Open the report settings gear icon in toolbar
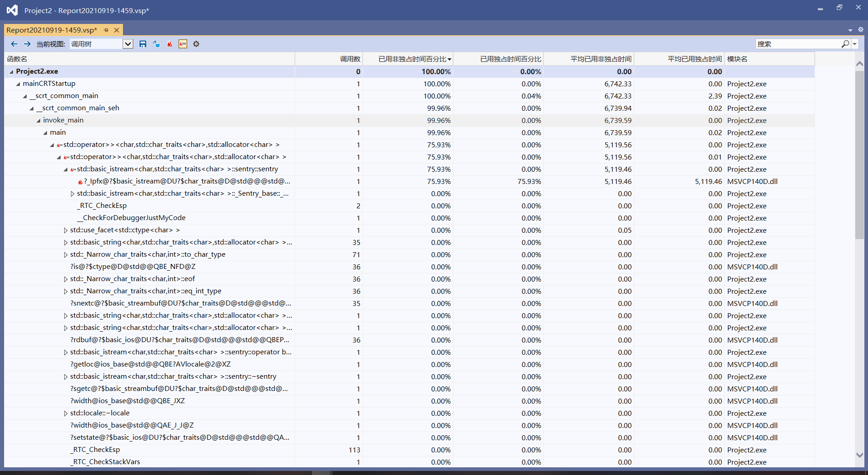Image resolution: width=868 pixels, height=475 pixels. coord(196,44)
